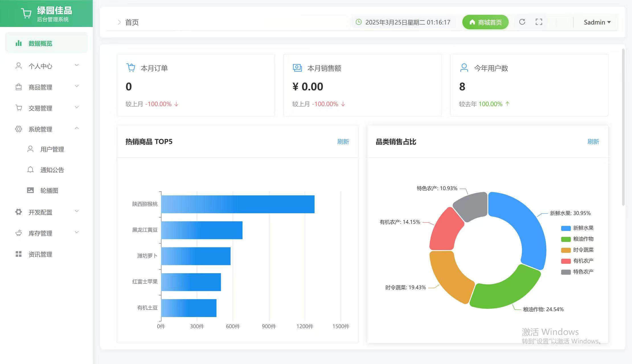This screenshot has width=632, height=364.
Task: Click the bag icon beside 商品管理
Action: 19,87
